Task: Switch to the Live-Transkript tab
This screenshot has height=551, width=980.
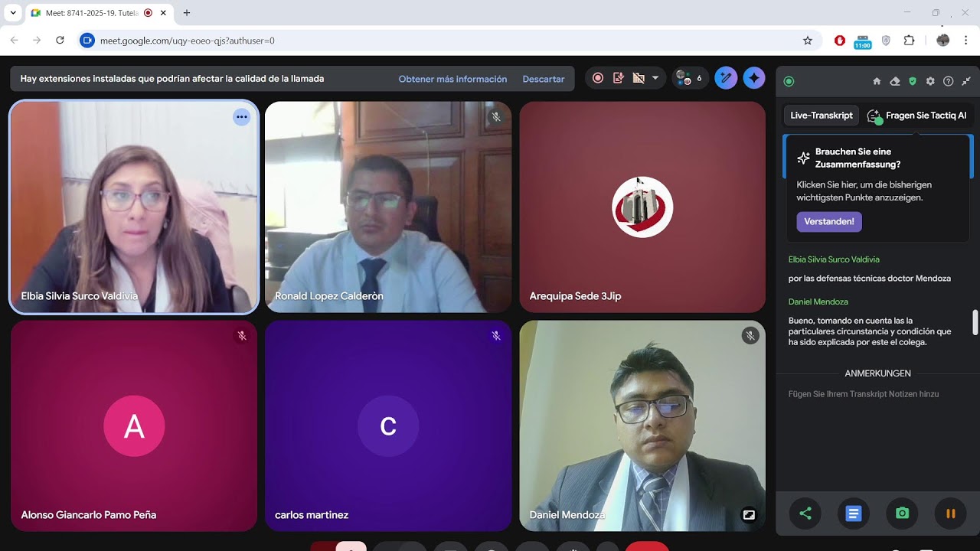Action: click(x=821, y=116)
